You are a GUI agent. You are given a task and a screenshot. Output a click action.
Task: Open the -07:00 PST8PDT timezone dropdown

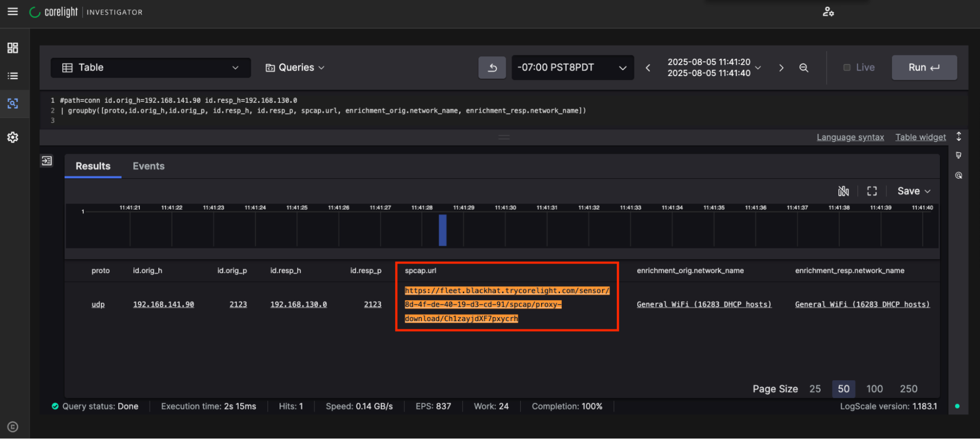pos(572,68)
